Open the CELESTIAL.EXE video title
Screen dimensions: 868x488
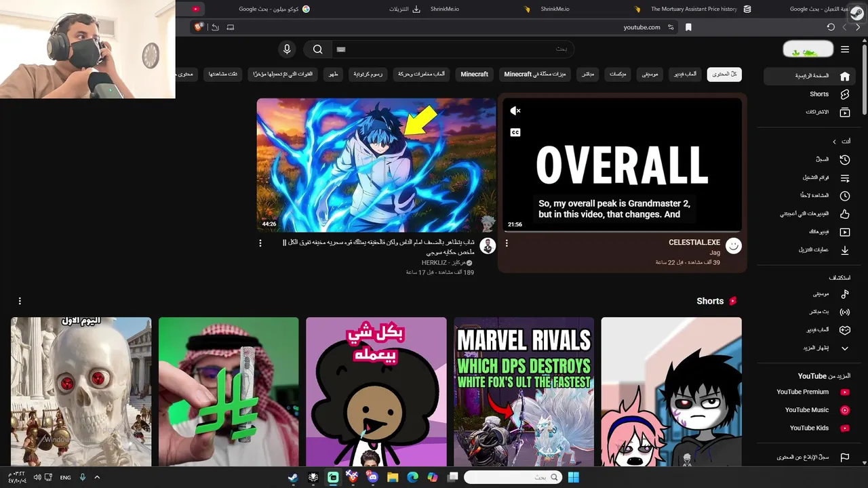pos(694,242)
